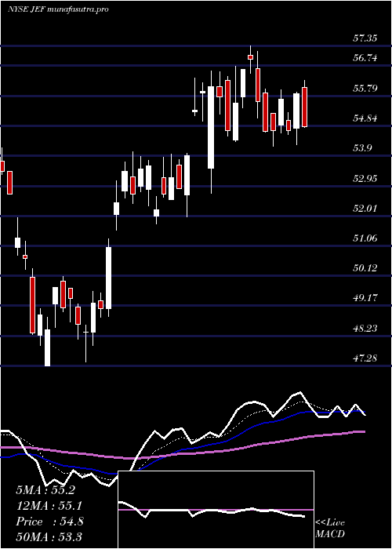Click the 57.35 price level label
Screen dimensions: 392x549
365,38
